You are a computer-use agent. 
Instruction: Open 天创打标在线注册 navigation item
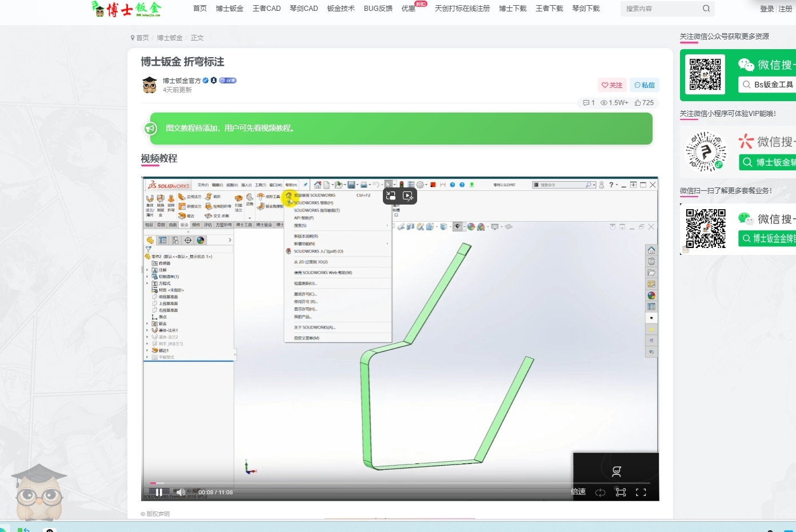pyautogui.click(x=462, y=9)
